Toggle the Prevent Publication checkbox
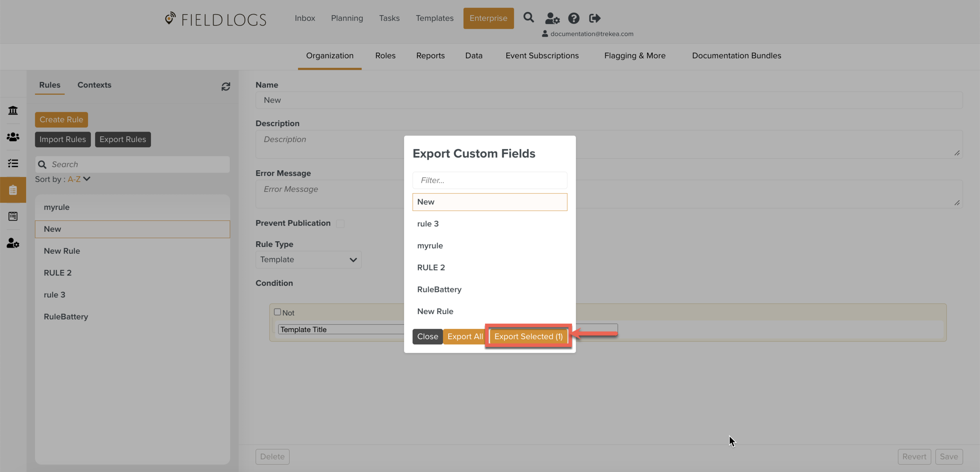Viewport: 980px width, 472px height. tap(340, 224)
